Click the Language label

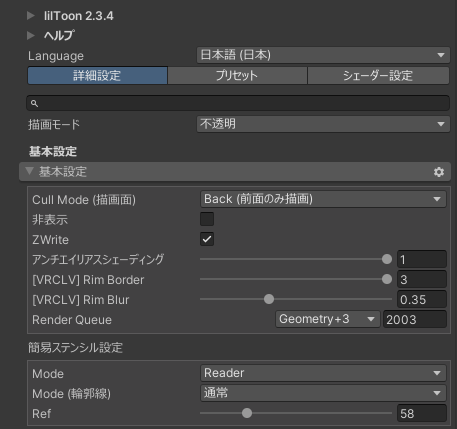click(x=56, y=56)
